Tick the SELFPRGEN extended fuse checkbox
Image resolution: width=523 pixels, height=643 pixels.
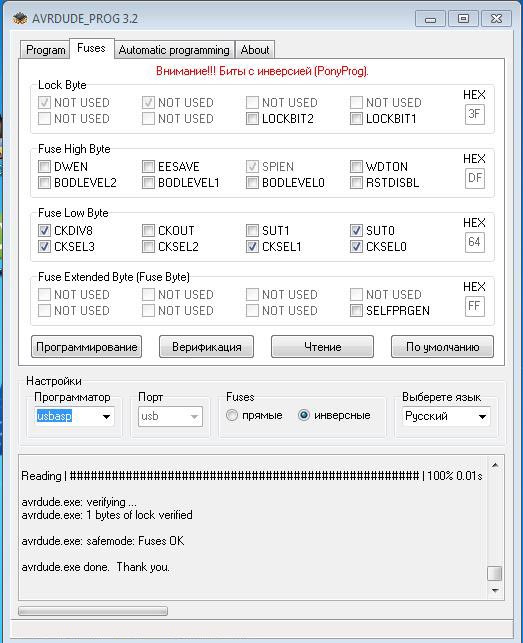tap(356, 311)
